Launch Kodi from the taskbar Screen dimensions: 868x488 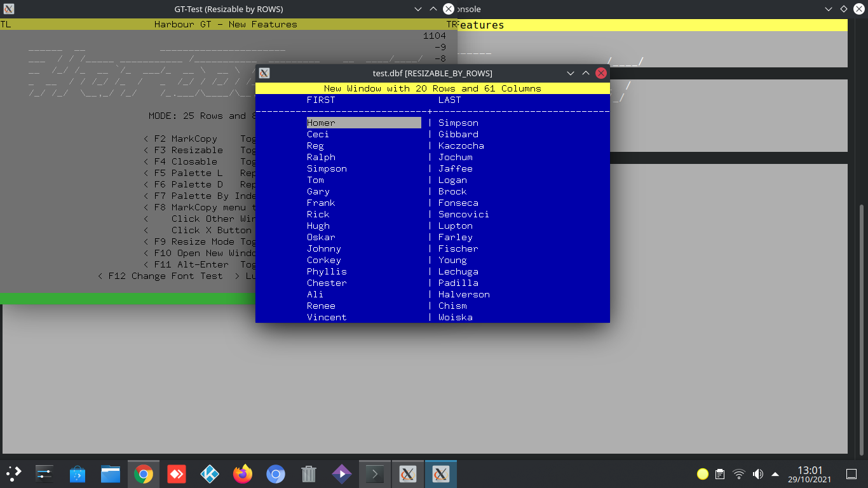[210, 474]
